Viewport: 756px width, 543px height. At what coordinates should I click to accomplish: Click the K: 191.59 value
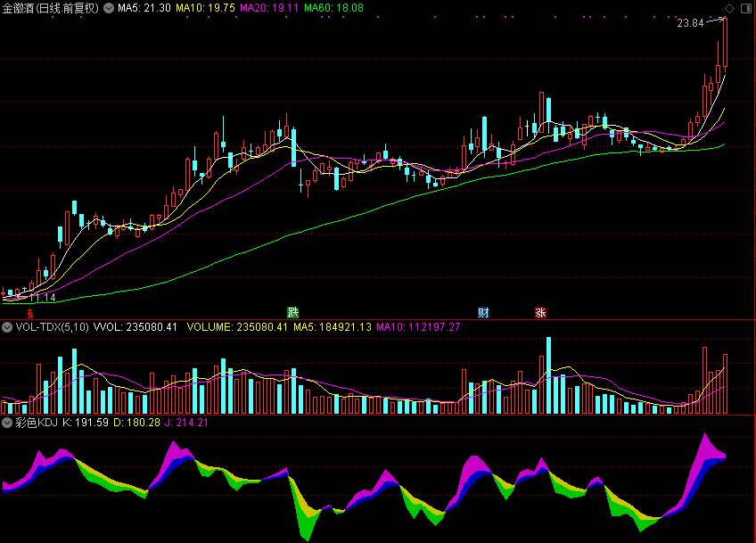click(x=86, y=423)
